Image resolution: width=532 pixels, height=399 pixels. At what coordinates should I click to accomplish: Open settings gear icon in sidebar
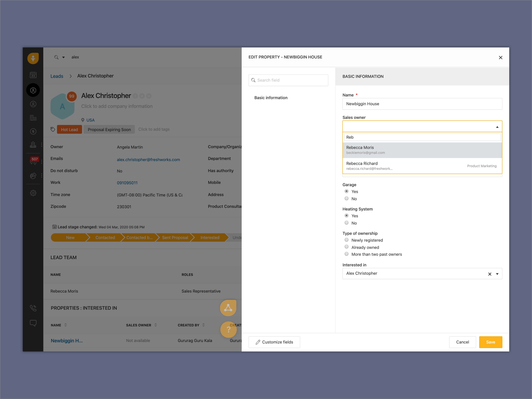point(33,193)
